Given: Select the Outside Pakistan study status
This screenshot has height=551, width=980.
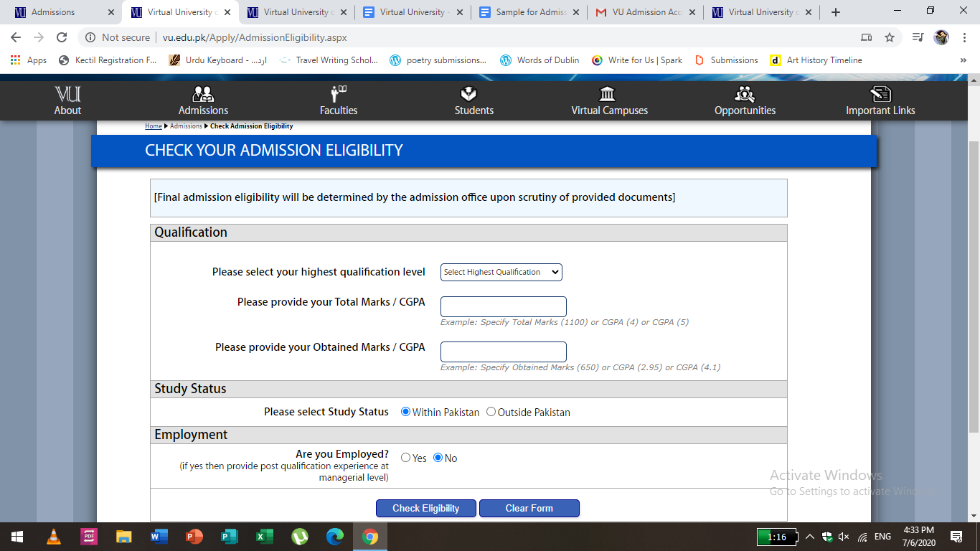Looking at the screenshot, I should click(491, 412).
